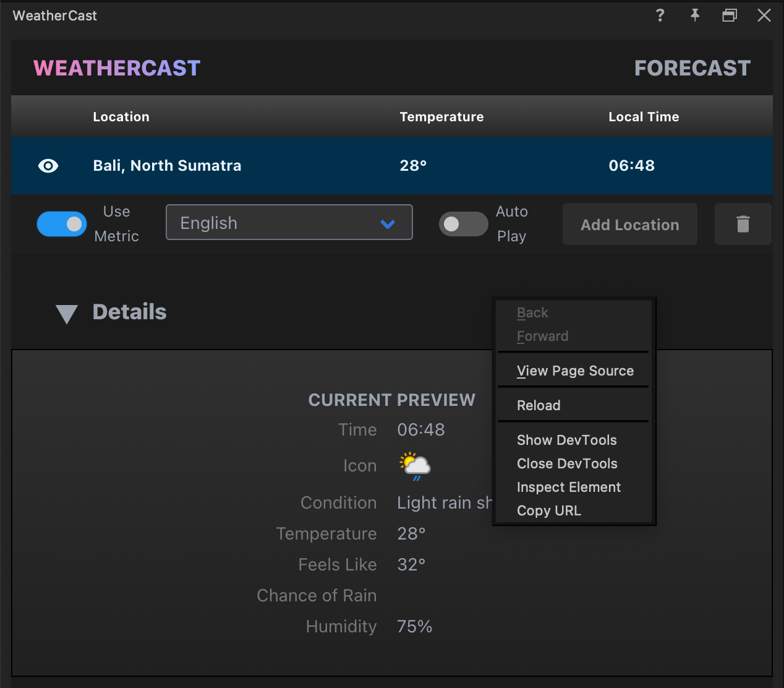
Task: Toggle visibility of the Bali location row
Action: [48, 165]
